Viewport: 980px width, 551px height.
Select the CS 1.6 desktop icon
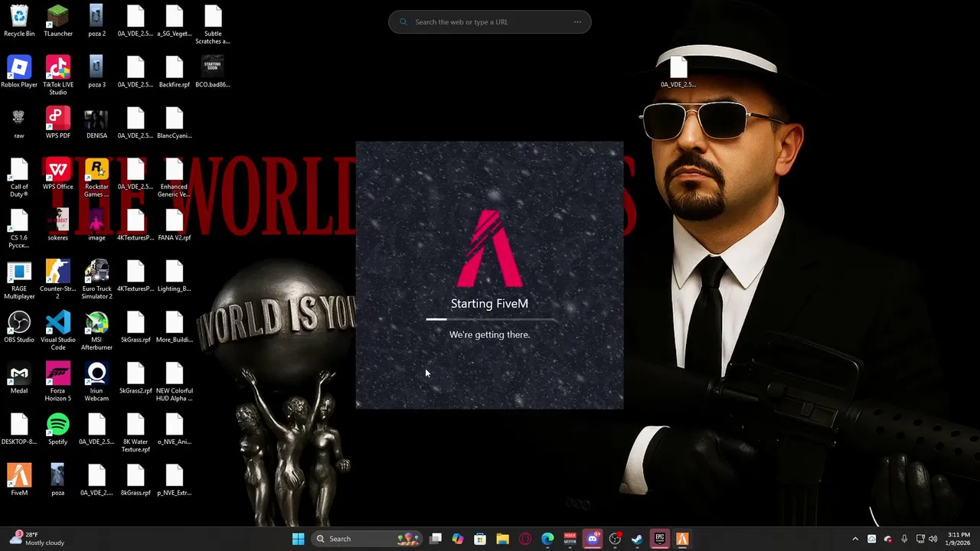19,230
